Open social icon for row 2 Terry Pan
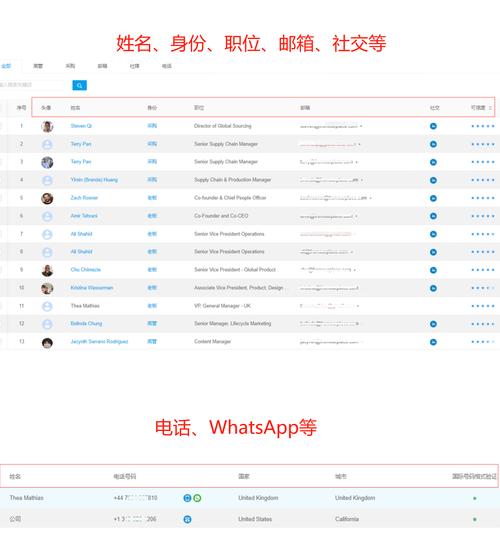The width and height of the screenshot is (500, 558). point(433,144)
